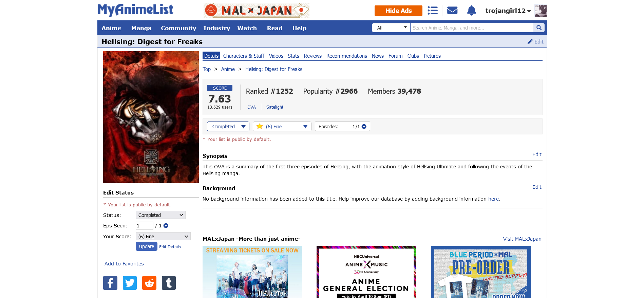Open the Completed status dropdown in sidebar
Screen dimensions: 644x298
coord(160,215)
